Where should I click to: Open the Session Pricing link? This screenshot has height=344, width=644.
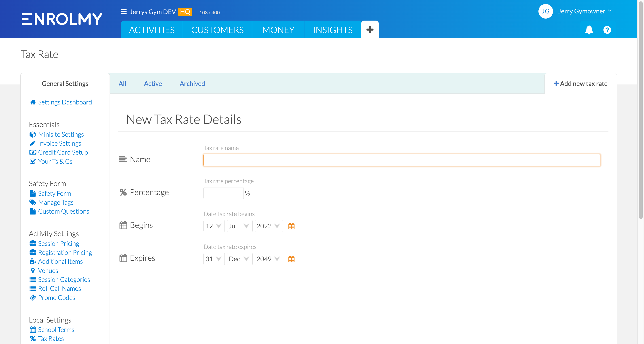pyautogui.click(x=59, y=243)
